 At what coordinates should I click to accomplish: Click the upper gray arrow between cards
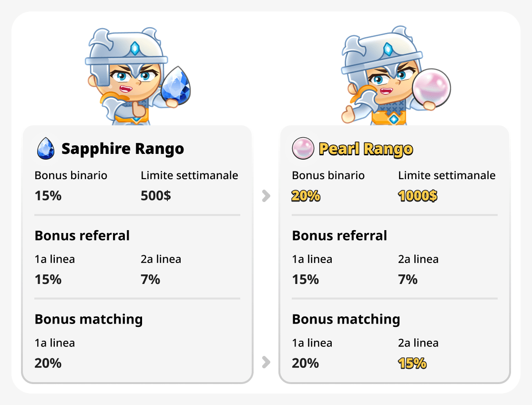(266, 196)
